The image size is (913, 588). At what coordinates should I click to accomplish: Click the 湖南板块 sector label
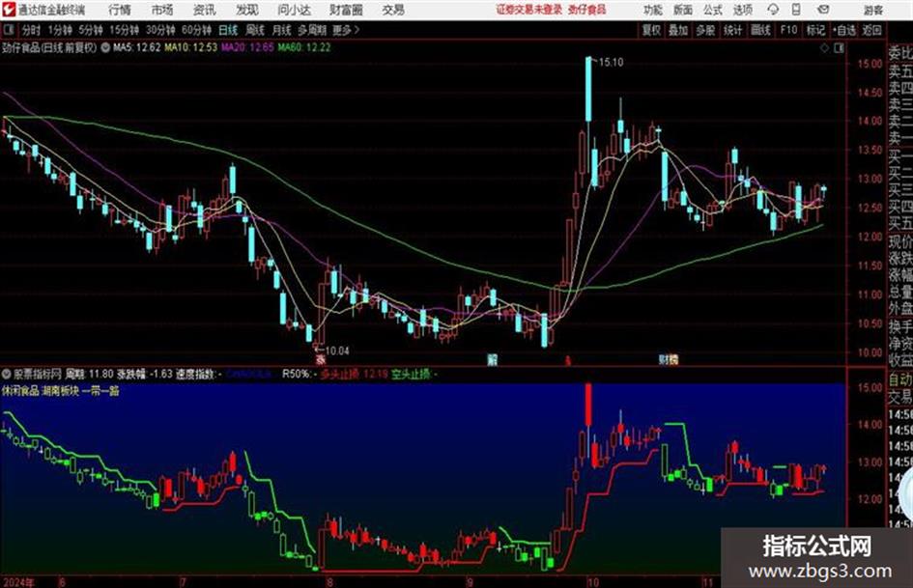click(x=61, y=391)
